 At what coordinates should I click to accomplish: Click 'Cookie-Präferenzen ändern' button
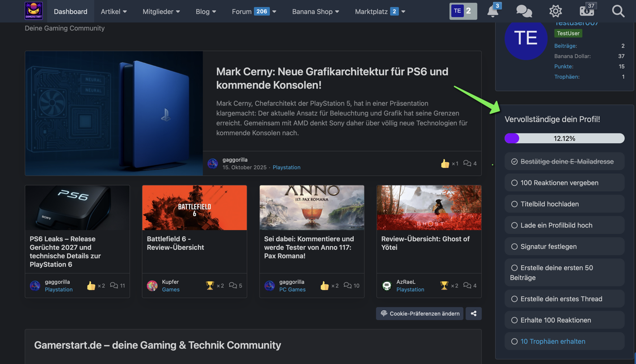[420, 313]
